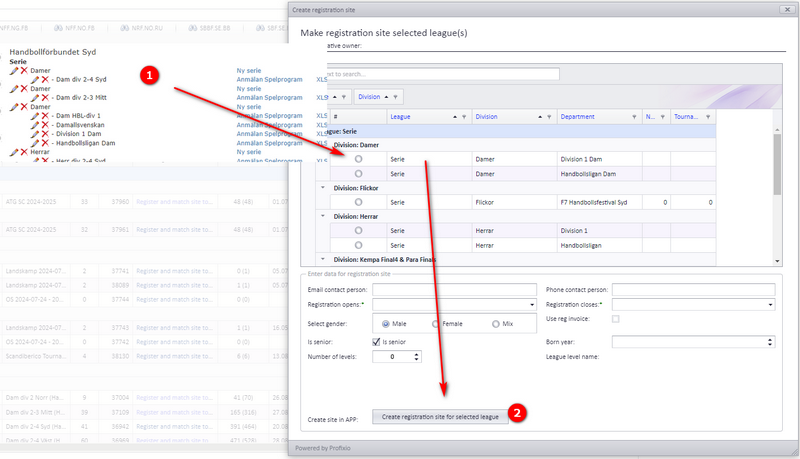Select the Handbollsligan Dam row radio button

(359, 174)
